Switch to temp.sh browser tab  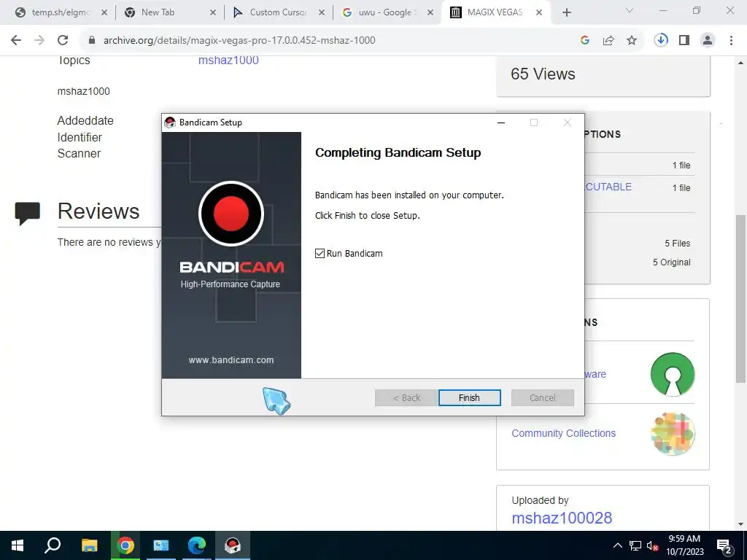pos(61,12)
